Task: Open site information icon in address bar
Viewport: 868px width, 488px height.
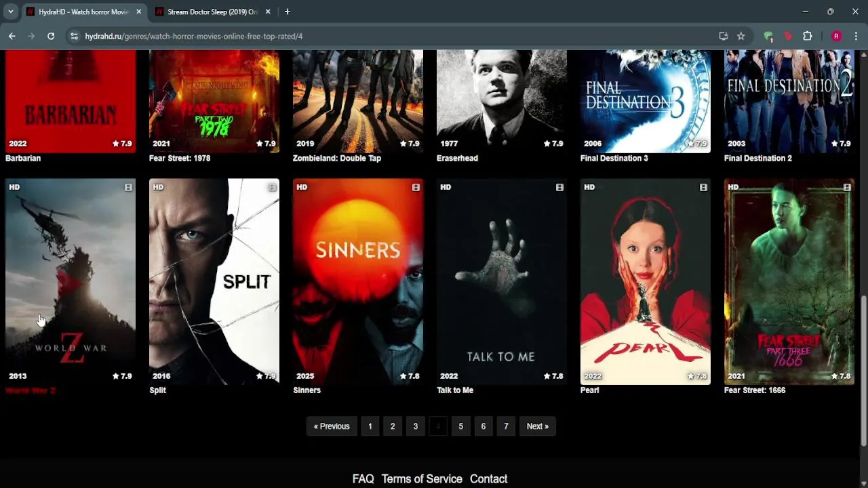Action: coord(74,36)
